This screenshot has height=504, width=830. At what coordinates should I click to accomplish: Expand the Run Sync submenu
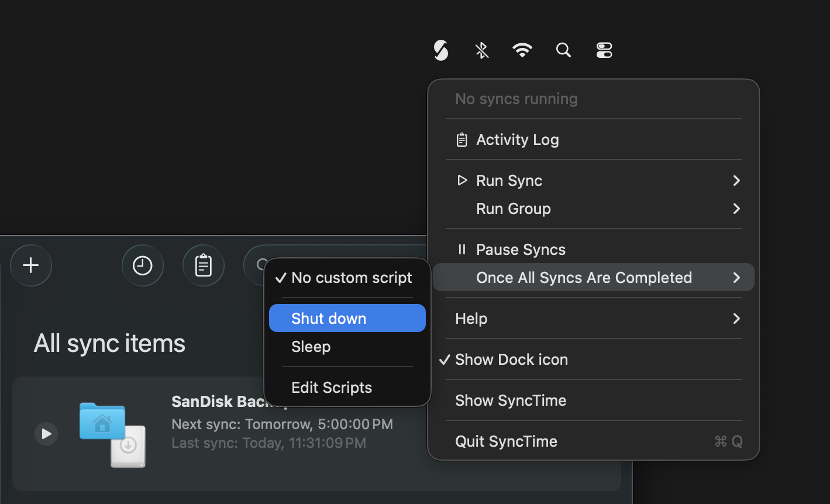pyautogui.click(x=509, y=181)
